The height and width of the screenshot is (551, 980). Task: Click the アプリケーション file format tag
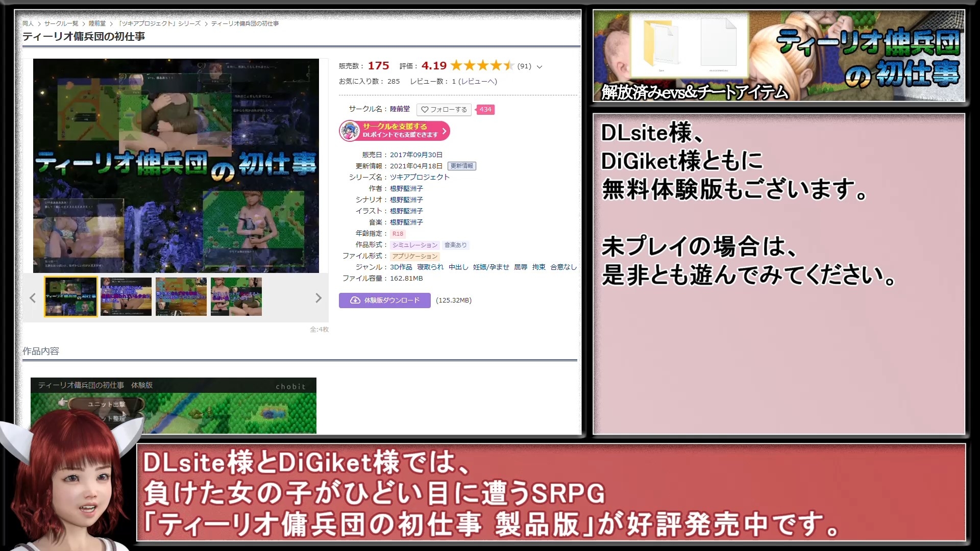click(414, 256)
